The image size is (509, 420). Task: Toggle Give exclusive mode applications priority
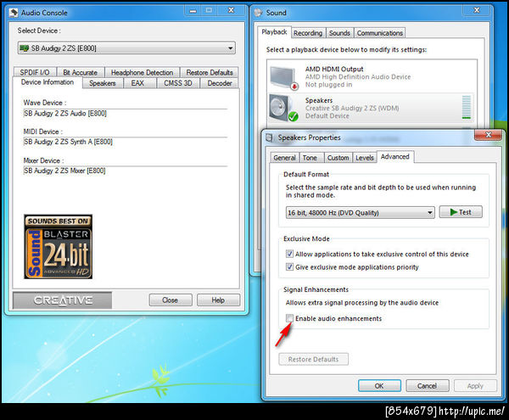(x=289, y=266)
